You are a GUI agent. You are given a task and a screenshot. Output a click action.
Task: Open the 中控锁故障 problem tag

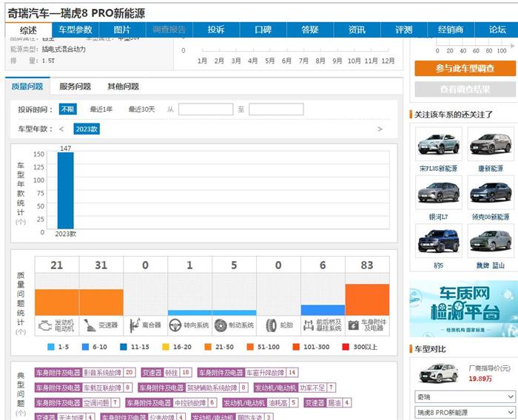pyautogui.click(x=171, y=402)
